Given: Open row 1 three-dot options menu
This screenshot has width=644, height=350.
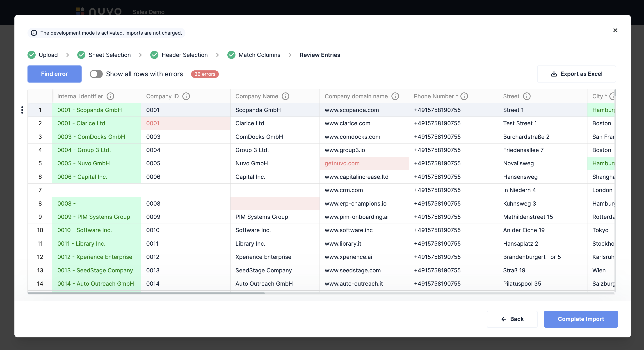Looking at the screenshot, I should click(x=22, y=110).
